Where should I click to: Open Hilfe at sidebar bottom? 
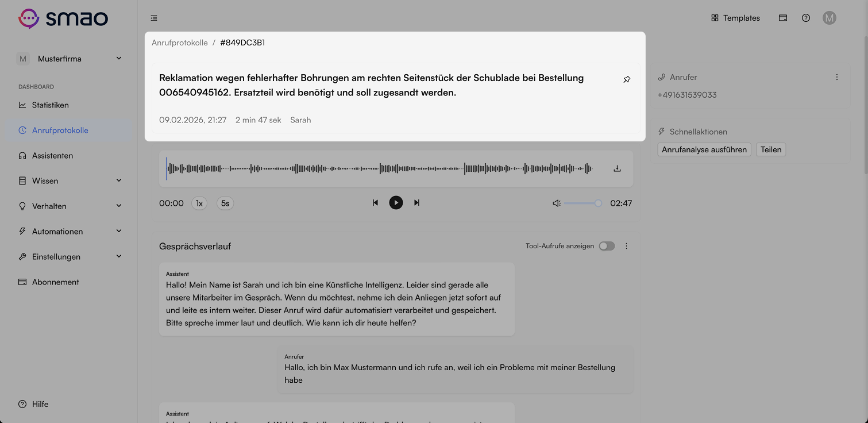point(33,404)
